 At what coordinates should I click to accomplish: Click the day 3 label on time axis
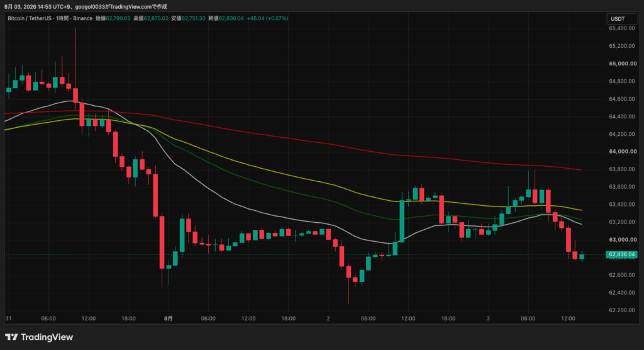click(488, 319)
